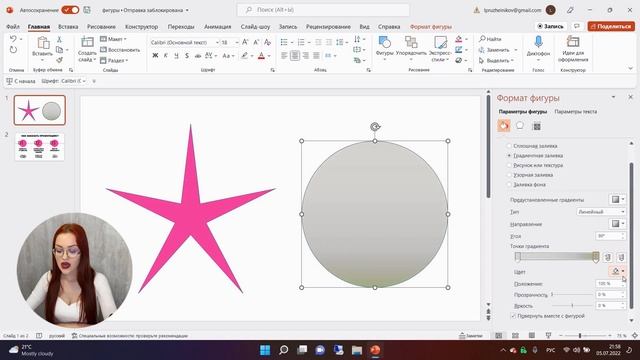Viewport: 640px width, 360px height.
Task: Open Format Shape pane options arrow
Action: click(613, 97)
